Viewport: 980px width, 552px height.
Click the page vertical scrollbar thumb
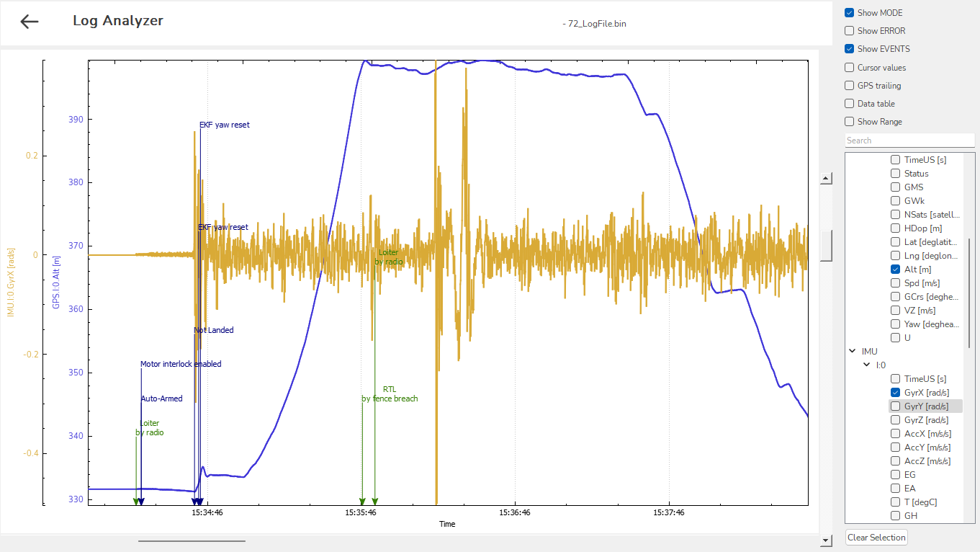pos(827,246)
